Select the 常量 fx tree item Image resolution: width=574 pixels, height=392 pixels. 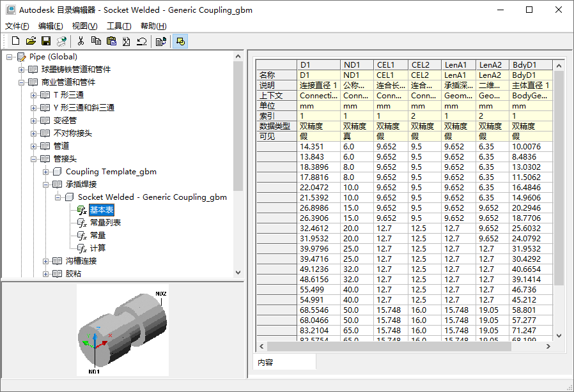[97, 235]
